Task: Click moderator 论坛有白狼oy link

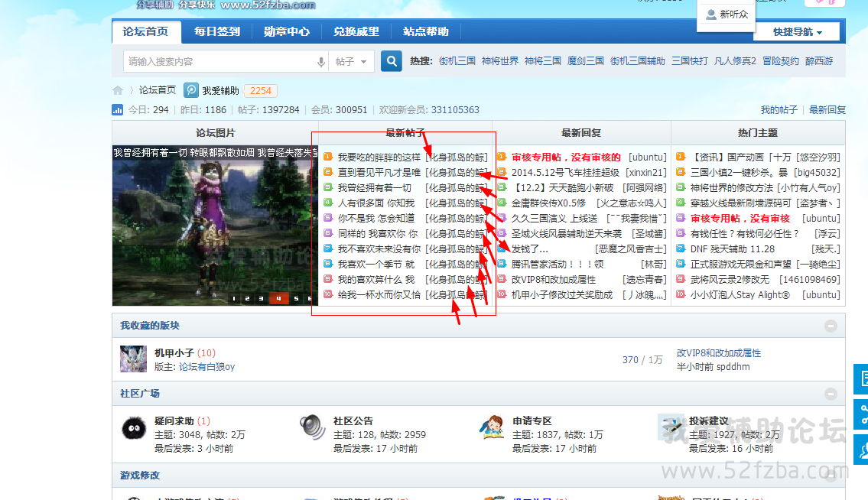Action: [x=206, y=366]
